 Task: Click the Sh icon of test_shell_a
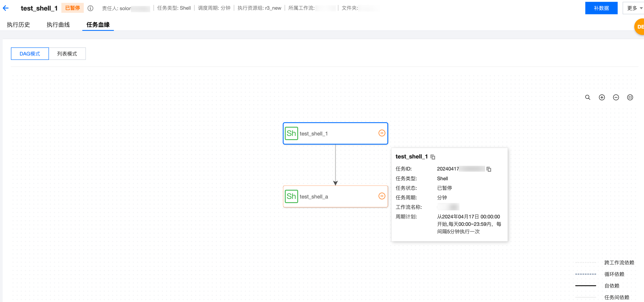coord(291,196)
